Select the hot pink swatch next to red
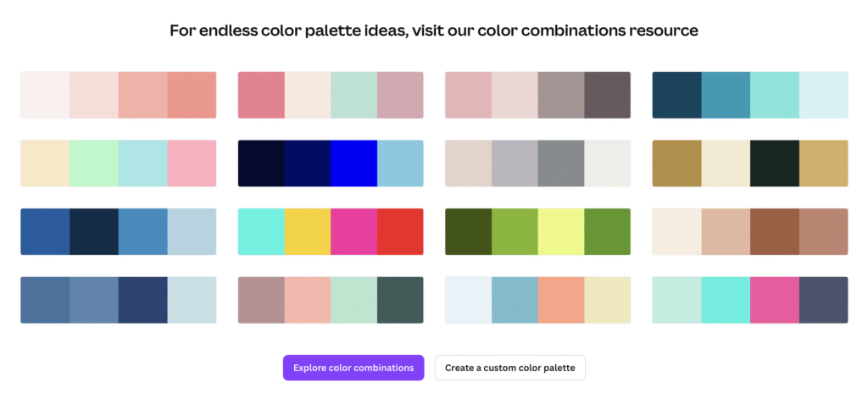 [353, 232]
